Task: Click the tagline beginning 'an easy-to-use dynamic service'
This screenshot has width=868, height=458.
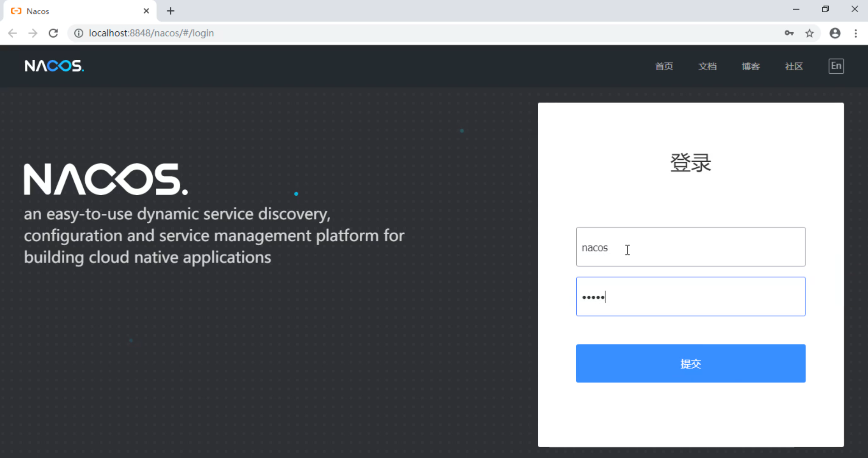Action: click(214, 236)
